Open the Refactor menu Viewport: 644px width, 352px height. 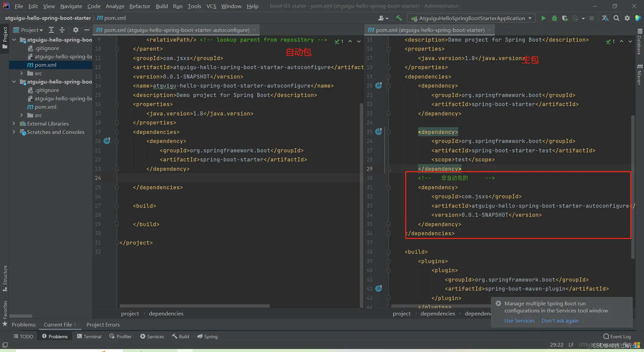(x=140, y=6)
